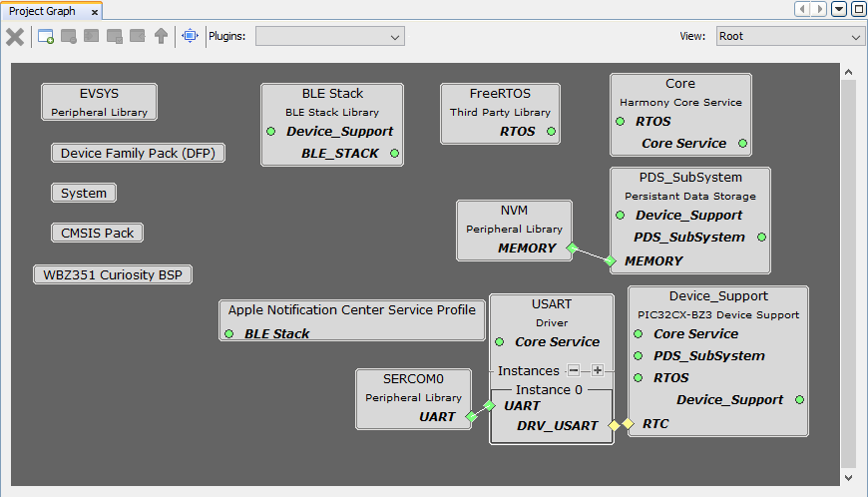Image resolution: width=868 pixels, height=497 pixels.
Task: Click Core component Core Service output connector
Action: click(x=742, y=144)
